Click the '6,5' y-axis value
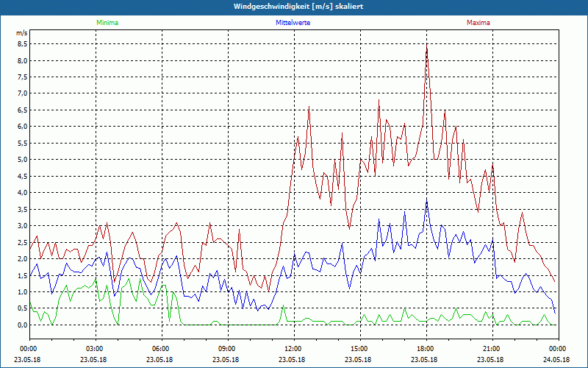 coord(23,110)
